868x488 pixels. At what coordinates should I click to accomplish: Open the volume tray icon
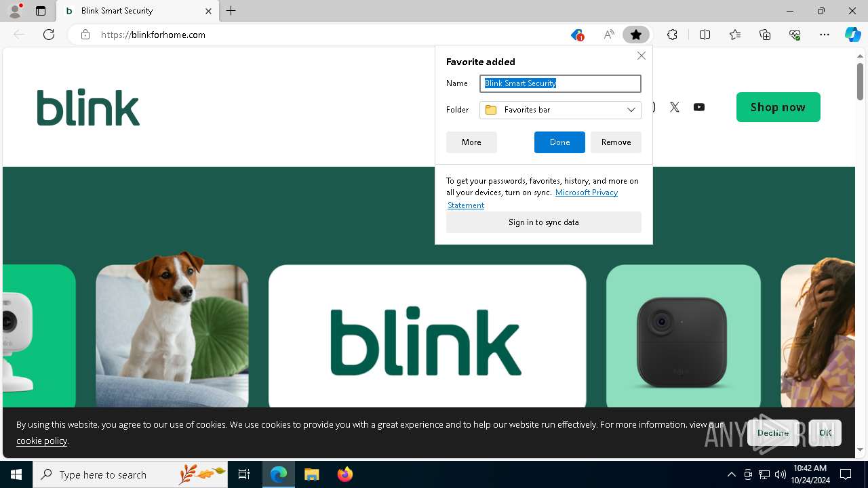click(780, 474)
